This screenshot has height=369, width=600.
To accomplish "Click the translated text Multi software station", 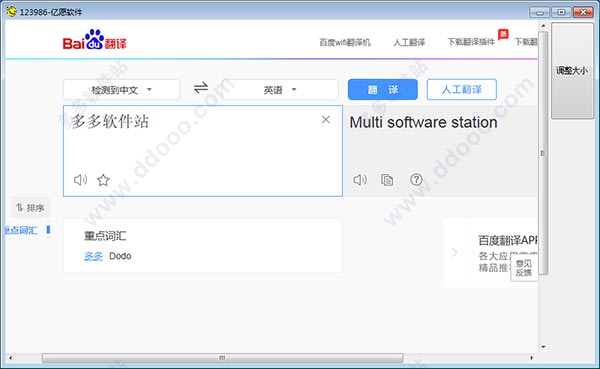I will (424, 122).
